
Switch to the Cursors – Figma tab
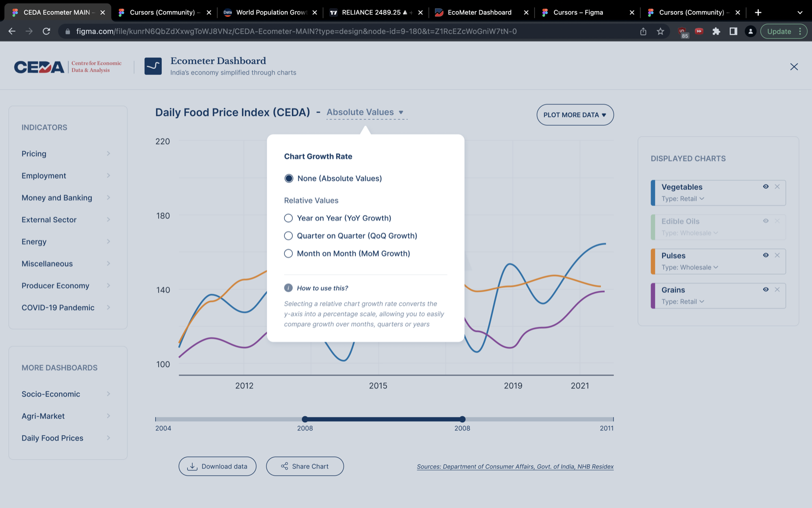(587, 12)
